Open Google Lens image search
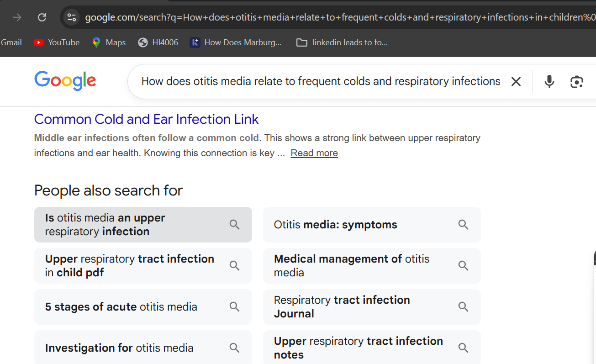596x364 pixels. point(576,81)
